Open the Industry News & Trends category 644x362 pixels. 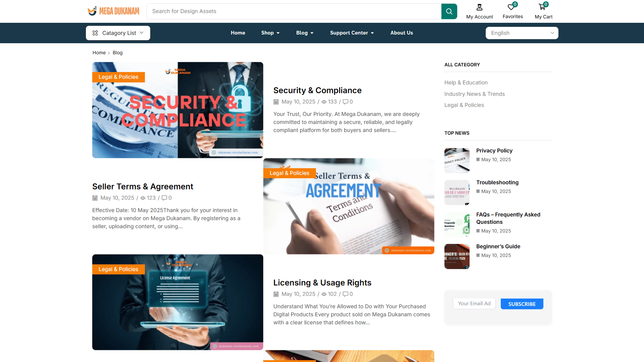(x=474, y=94)
